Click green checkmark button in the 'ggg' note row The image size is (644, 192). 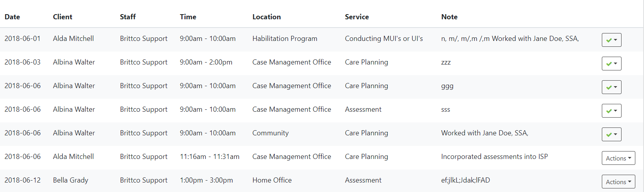point(611,87)
